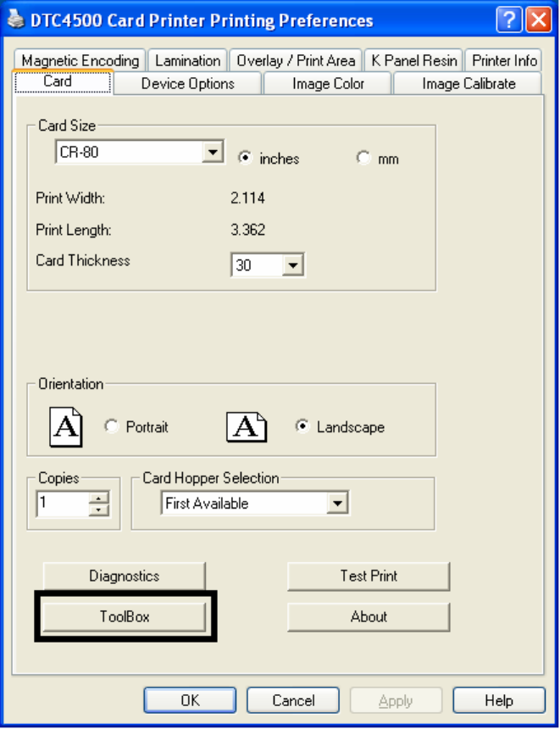Switch to the Magnetic Encoding tab
The width and height of the screenshot is (560, 729).
click(x=80, y=60)
